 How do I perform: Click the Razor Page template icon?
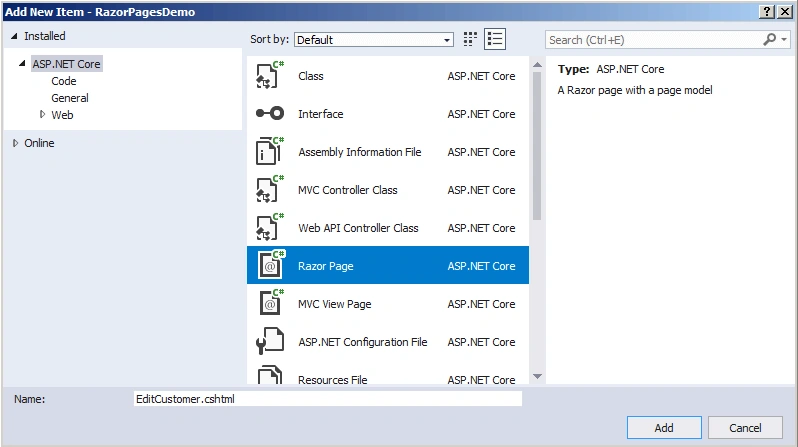pyautogui.click(x=271, y=265)
